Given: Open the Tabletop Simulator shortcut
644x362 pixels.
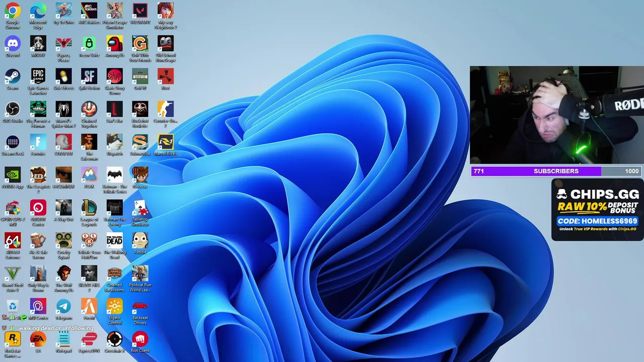Looking at the screenshot, I should click(x=140, y=208).
